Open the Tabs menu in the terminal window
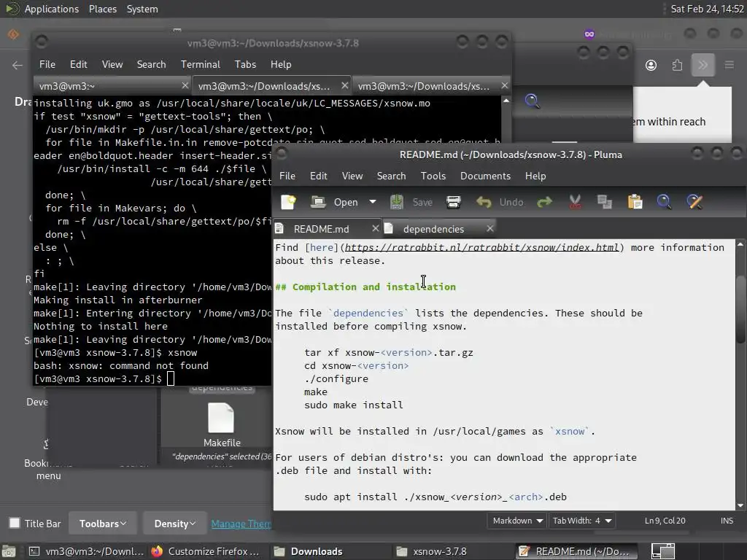 pos(245,64)
